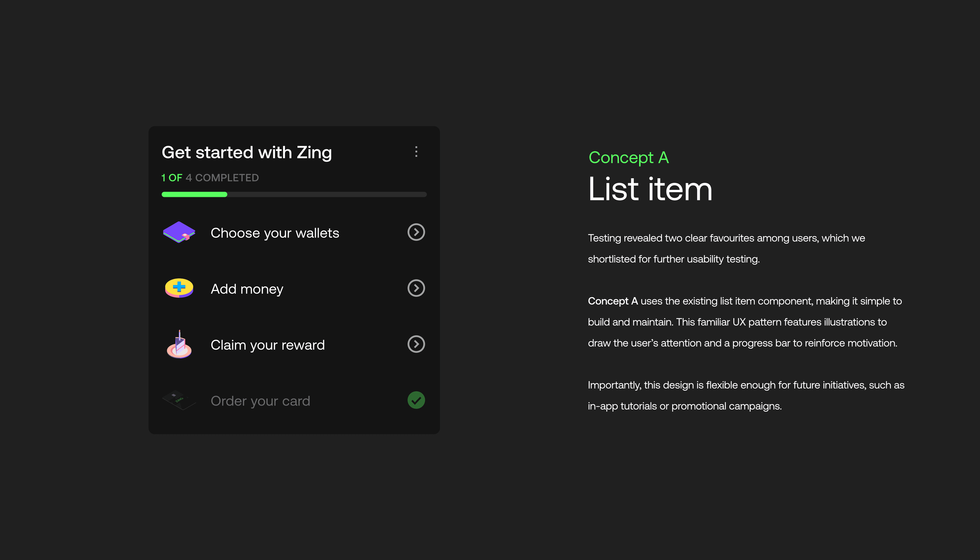Click the green filled progress bar segment
This screenshot has height=560, width=980.
(x=194, y=195)
